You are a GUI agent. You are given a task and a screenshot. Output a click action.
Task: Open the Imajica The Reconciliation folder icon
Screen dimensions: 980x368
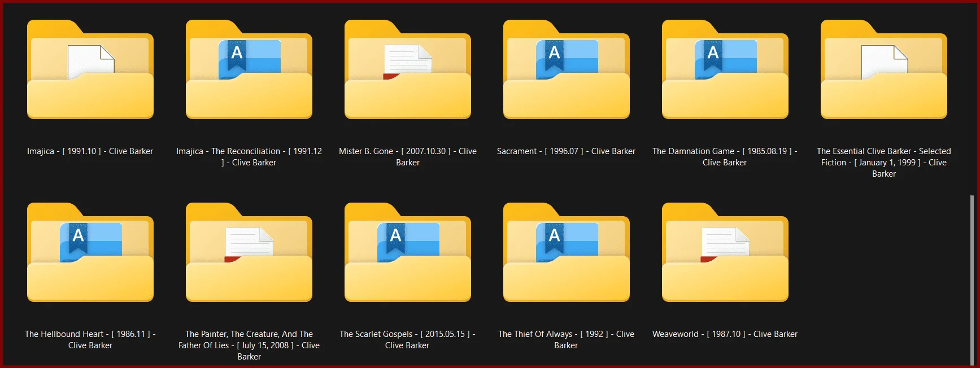(x=249, y=69)
